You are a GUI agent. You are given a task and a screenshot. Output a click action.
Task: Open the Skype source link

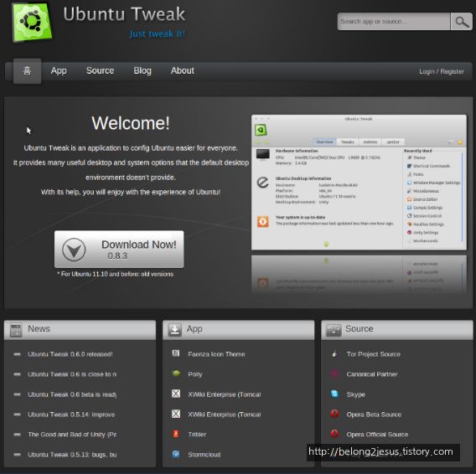coord(356,394)
